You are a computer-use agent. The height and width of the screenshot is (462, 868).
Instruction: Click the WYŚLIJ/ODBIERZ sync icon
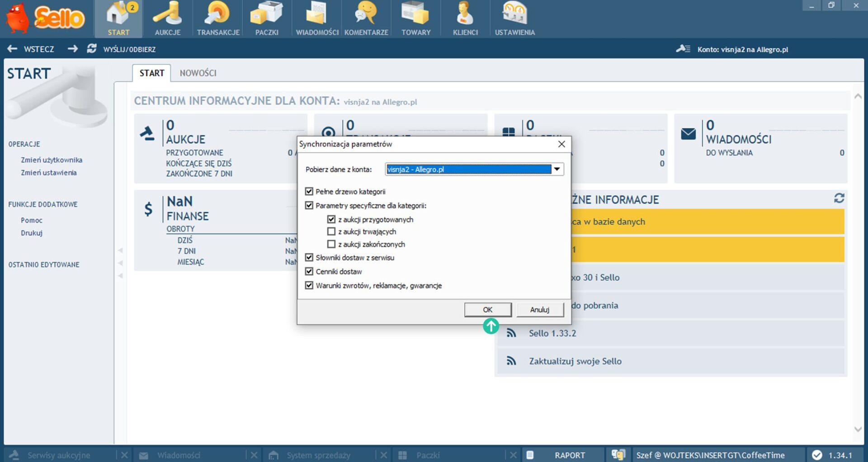pyautogui.click(x=92, y=49)
